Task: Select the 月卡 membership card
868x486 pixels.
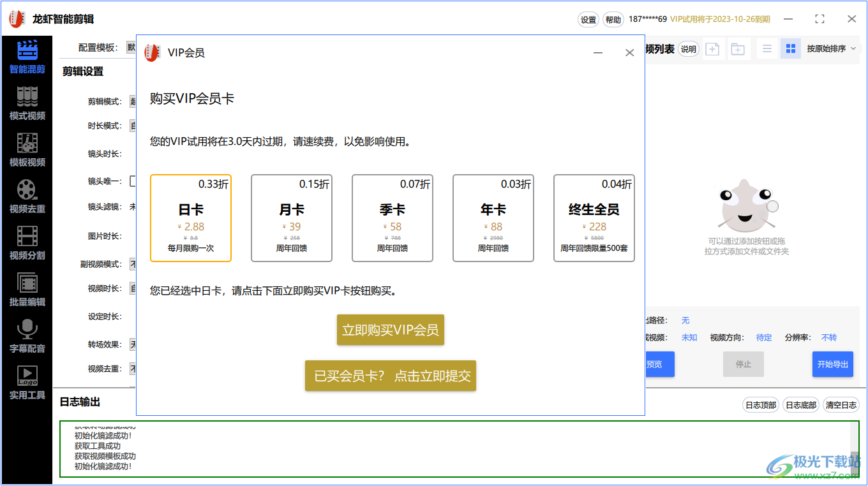Action: pos(291,217)
